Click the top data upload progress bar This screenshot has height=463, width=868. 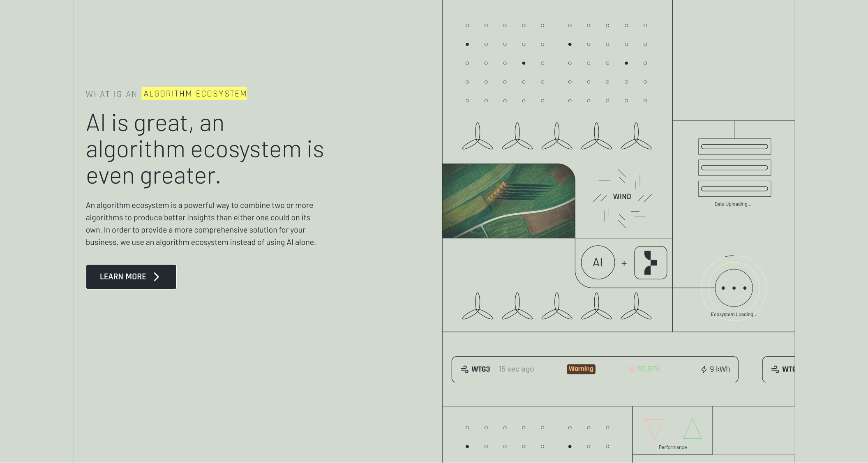tap(734, 147)
